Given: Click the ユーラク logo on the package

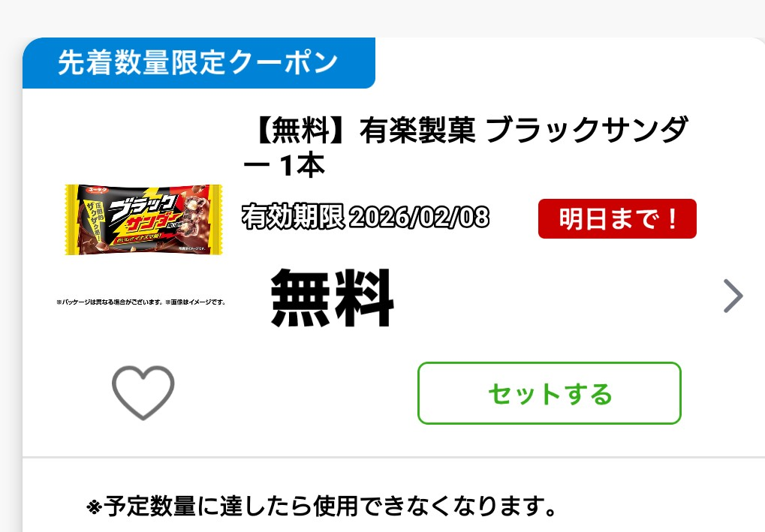Looking at the screenshot, I should (97, 190).
